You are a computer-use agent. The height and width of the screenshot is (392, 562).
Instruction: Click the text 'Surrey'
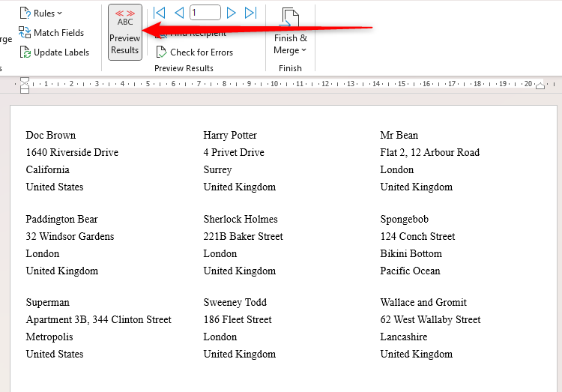pyautogui.click(x=217, y=169)
